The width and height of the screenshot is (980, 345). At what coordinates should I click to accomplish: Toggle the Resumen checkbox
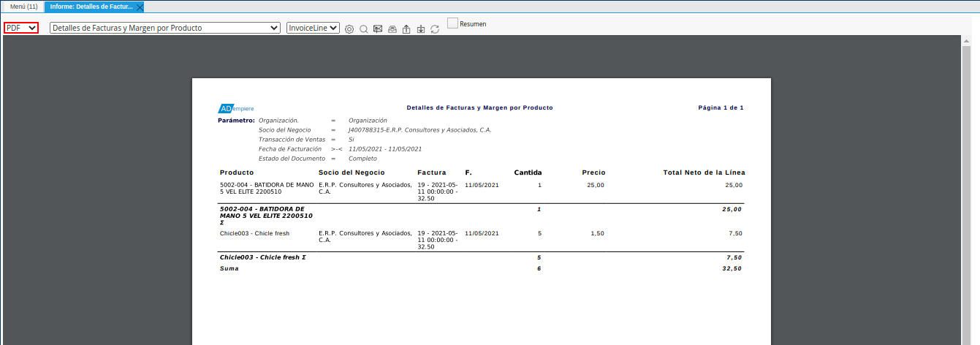coord(453,23)
